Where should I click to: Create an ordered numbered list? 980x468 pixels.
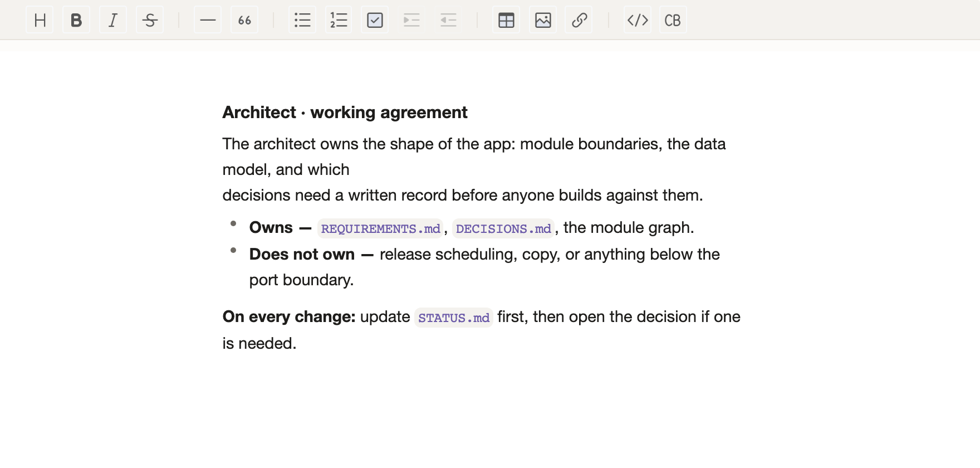tap(339, 20)
